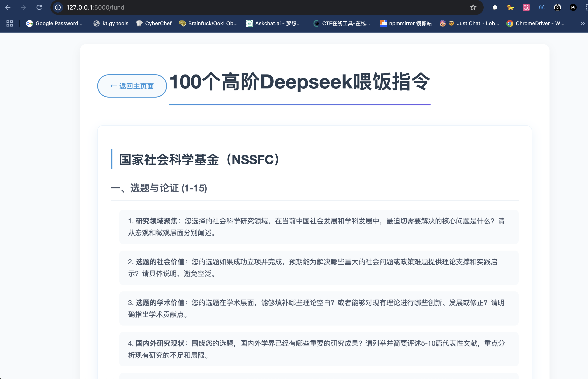Click the hooded figure extension icon
The width and height of the screenshot is (588, 379).
pyautogui.click(x=557, y=7)
